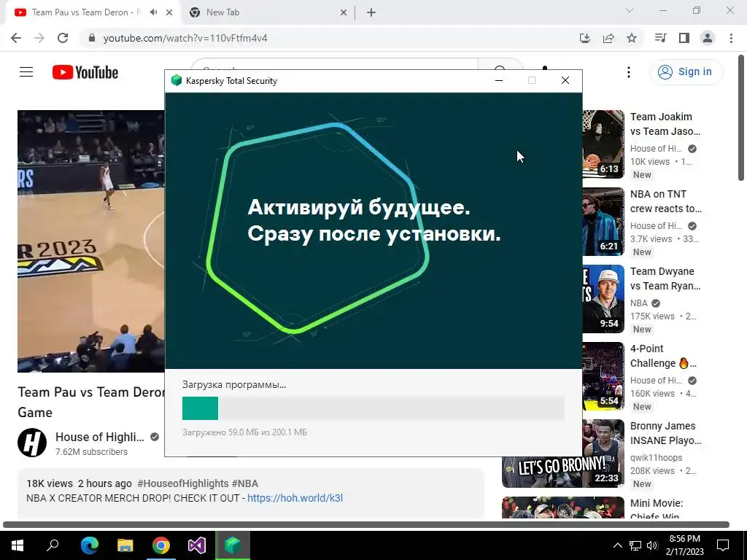Open Visual Studio from taskbar

pos(197,545)
